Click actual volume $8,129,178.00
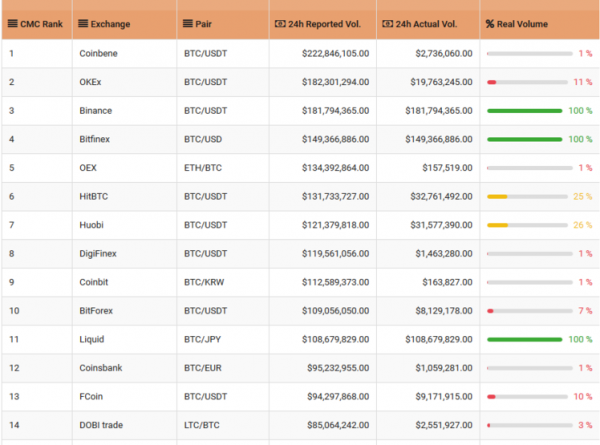The height and width of the screenshot is (445, 600). point(444,311)
